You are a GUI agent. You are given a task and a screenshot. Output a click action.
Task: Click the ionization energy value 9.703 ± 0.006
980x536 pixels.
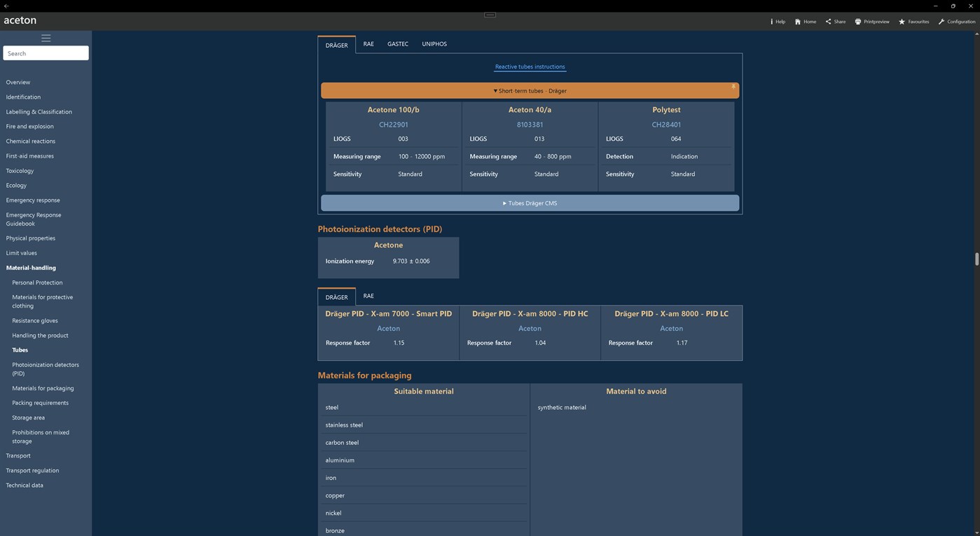pos(411,261)
